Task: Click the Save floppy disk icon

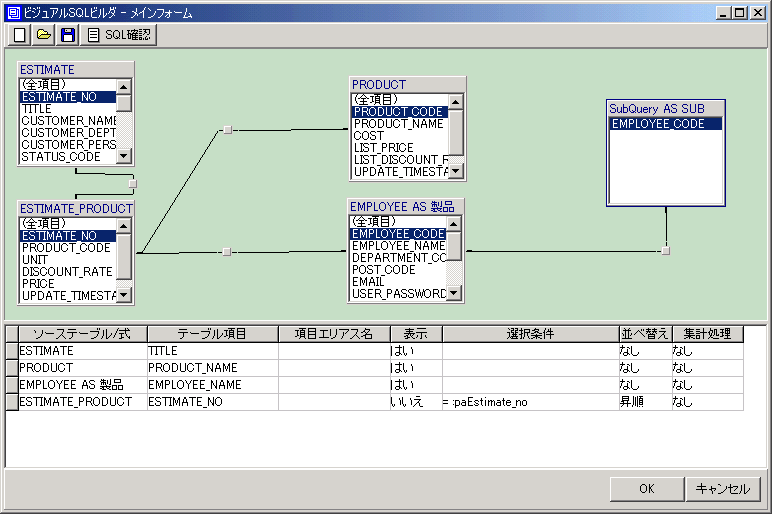Action: [68, 35]
